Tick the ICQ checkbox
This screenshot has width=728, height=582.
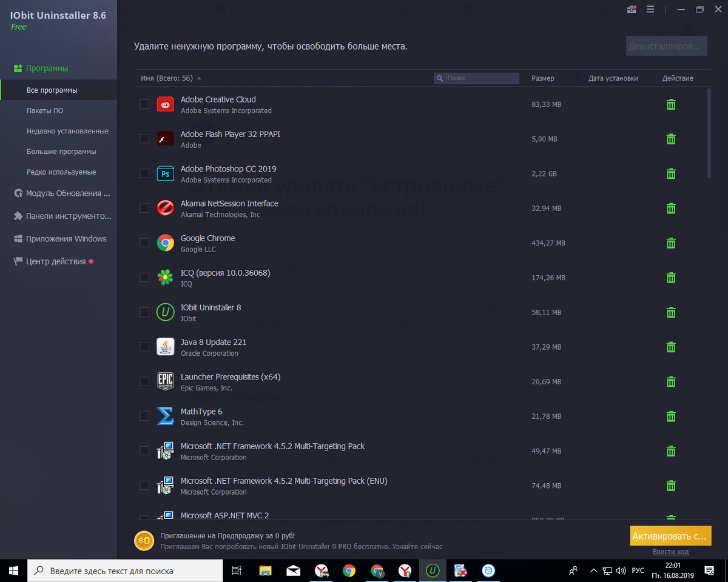point(144,278)
